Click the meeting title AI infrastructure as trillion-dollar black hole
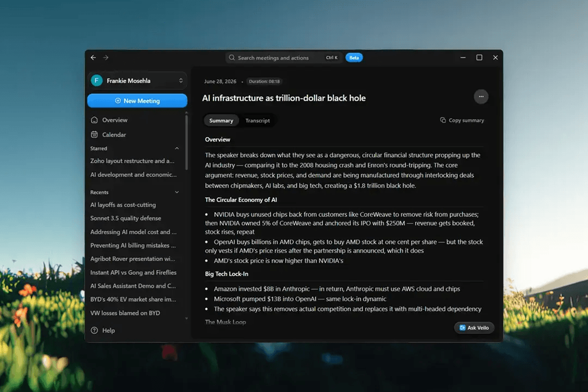588x392 pixels. [x=284, y=98]
